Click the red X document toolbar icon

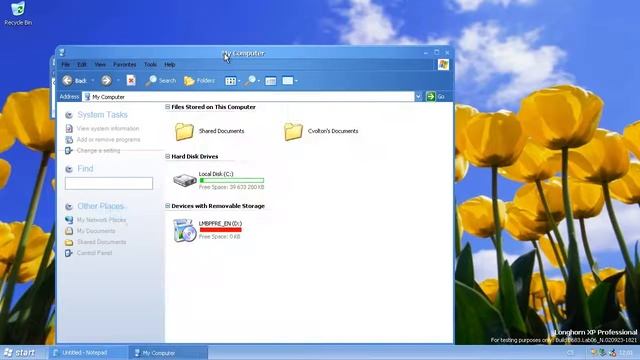(131, 81)
